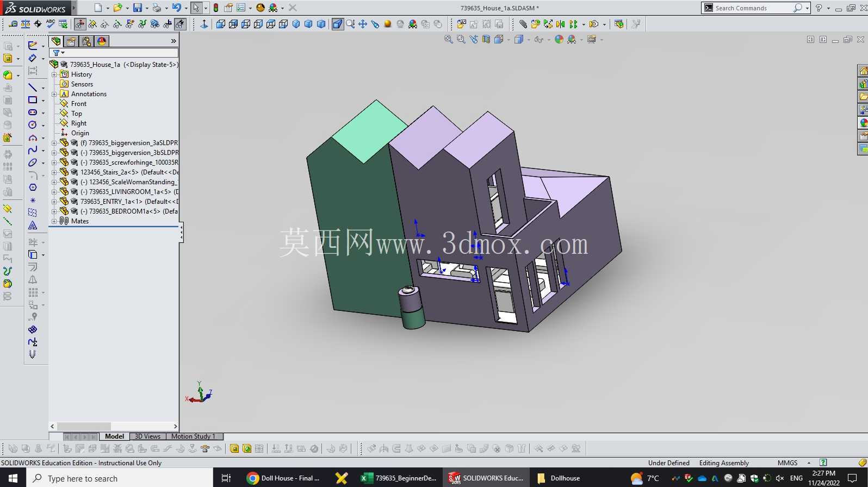Screen dimensions: 868x487
Task: Open the DisplayManager tab
Action: pyautogui.click(x=102, y=41)
